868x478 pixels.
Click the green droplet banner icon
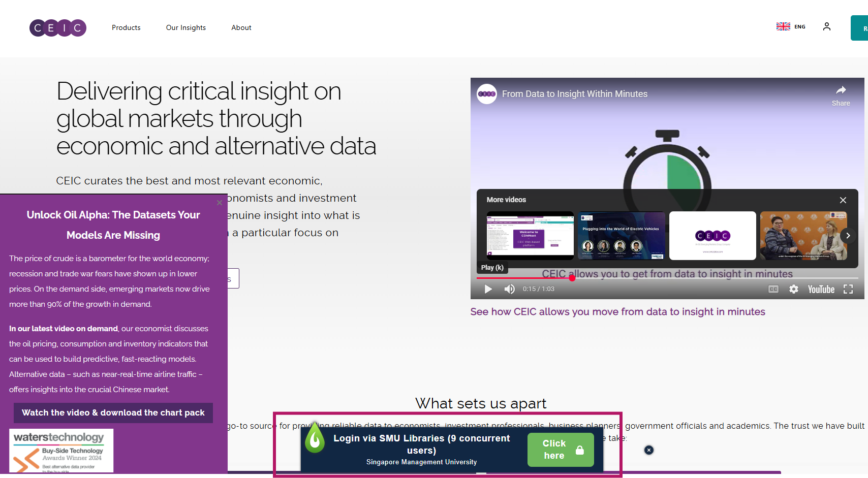[x=315, y=437]
